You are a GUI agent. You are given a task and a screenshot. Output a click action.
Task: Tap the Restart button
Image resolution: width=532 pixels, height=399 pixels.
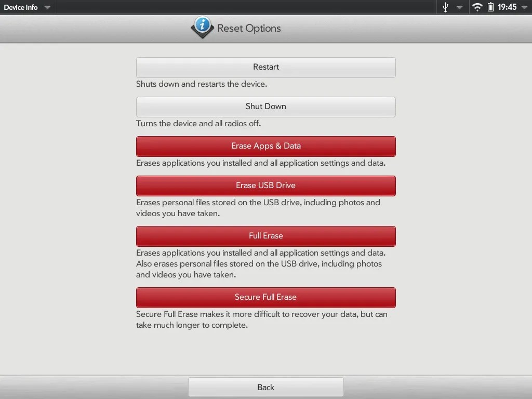[x=265, y=67]
